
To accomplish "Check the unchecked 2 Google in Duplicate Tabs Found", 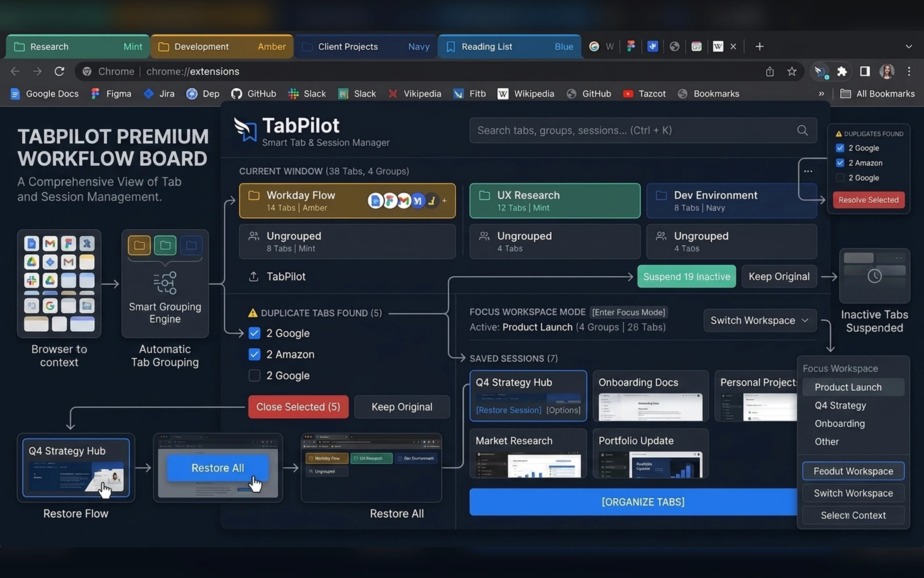I will pyautogui.click(x=254, y=375).
